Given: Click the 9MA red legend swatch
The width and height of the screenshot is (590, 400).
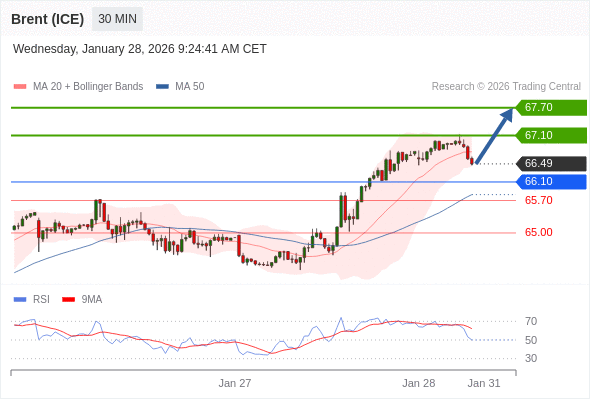Looking at the screenshot, I should pyautogui.click(x=68, y=300).
